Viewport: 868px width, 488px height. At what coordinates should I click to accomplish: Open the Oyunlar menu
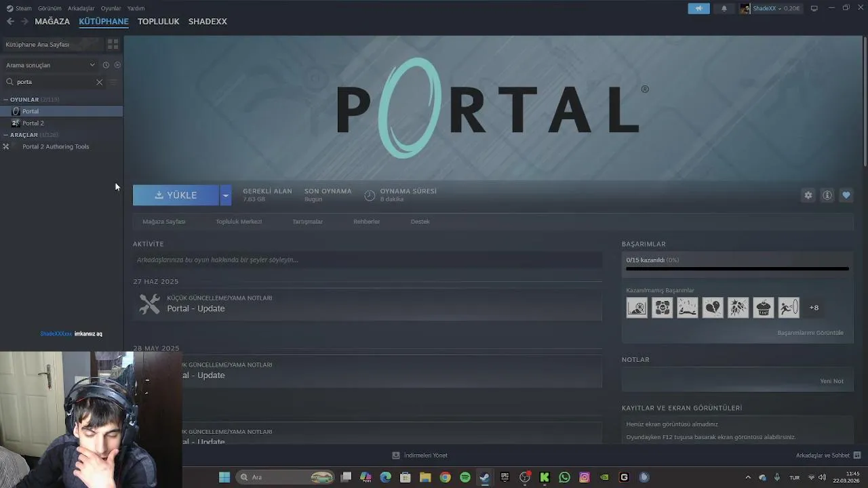tap(111, 8)
